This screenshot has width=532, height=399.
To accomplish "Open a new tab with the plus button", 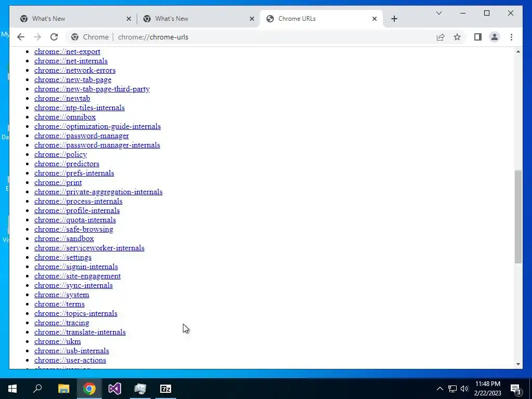I will [x=394, y=19].
